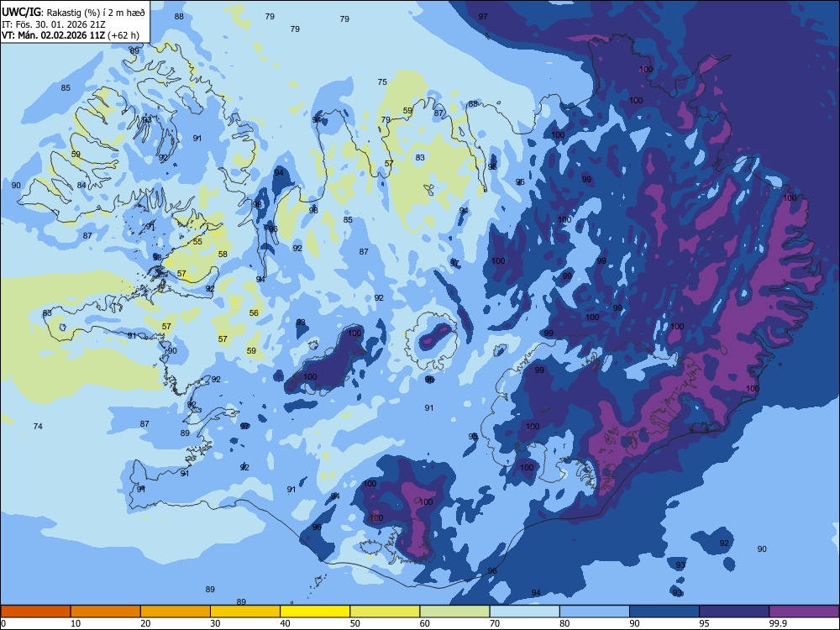Click the humidity value '74' on the map
This screenshot has width=840, height=630.
38,427
